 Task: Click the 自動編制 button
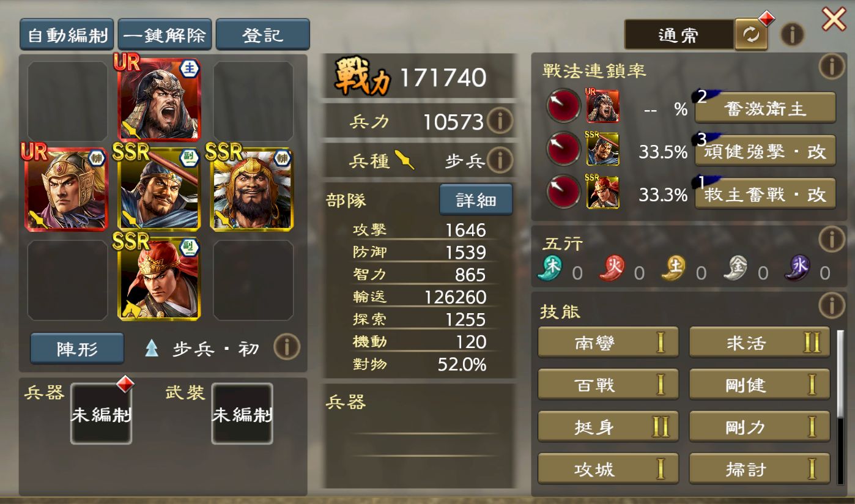point(67,34)
